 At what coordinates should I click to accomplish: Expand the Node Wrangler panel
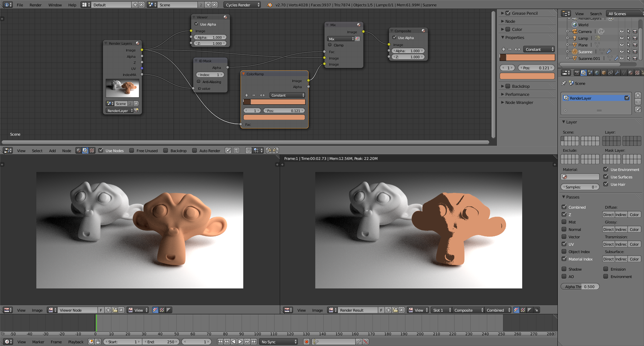502,102
